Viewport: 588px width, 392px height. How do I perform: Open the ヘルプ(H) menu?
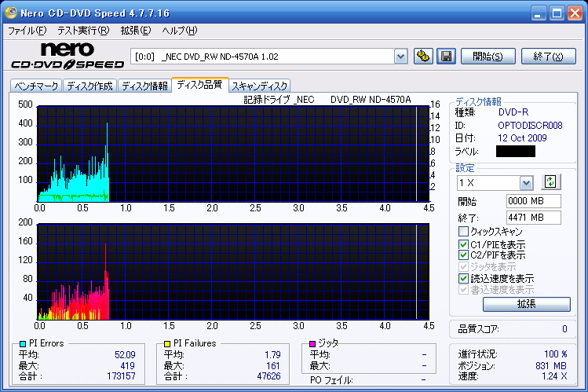coord(180,31)
